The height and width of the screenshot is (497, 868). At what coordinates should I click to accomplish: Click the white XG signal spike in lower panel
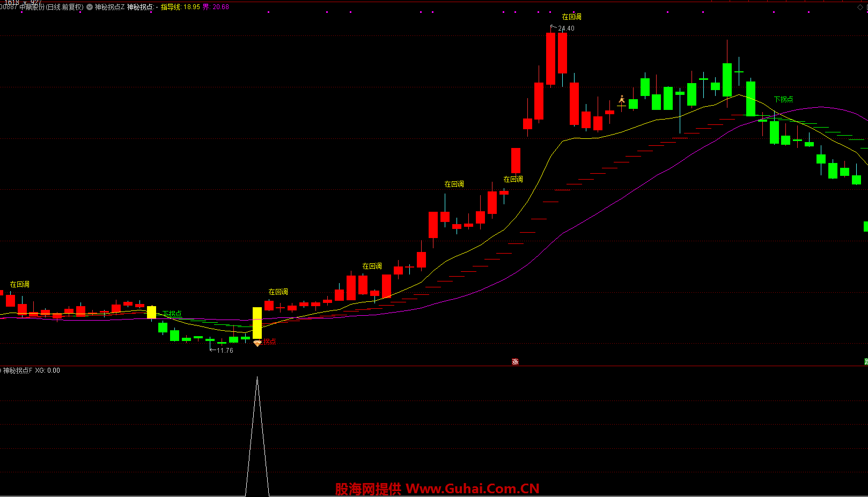(x=257, y=436)
